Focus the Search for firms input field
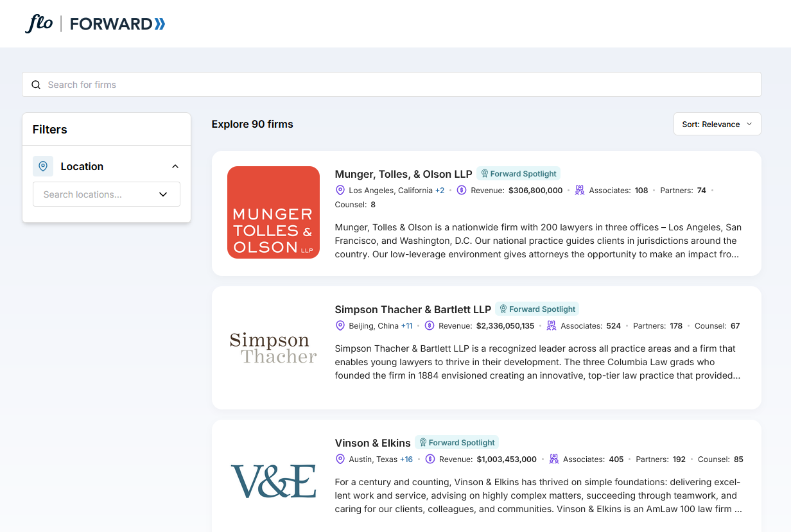The width and height of the screenshot is (791, 532). pyautogui.click(x=398, y=85)
